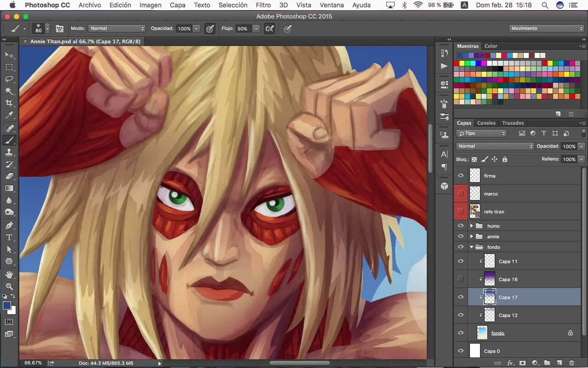588x368 pixels.
Task: Select the Capa 11 layer name
Action: coord(508,261)
